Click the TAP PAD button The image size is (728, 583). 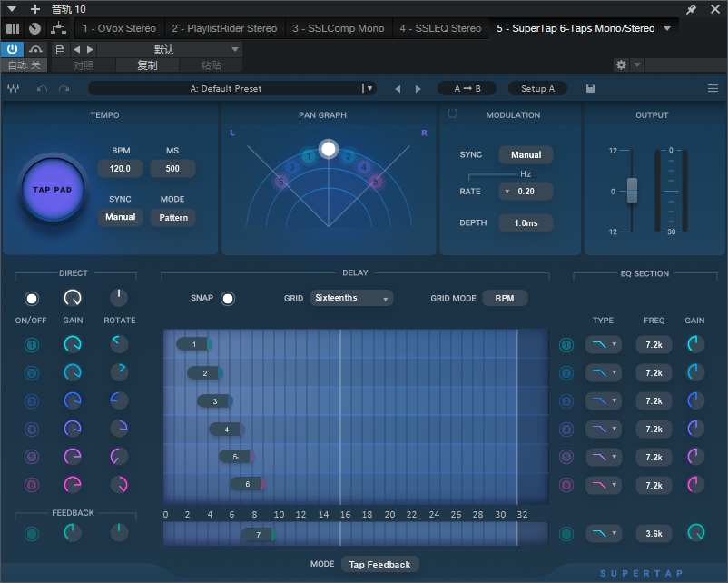click(x=53, y=189)
